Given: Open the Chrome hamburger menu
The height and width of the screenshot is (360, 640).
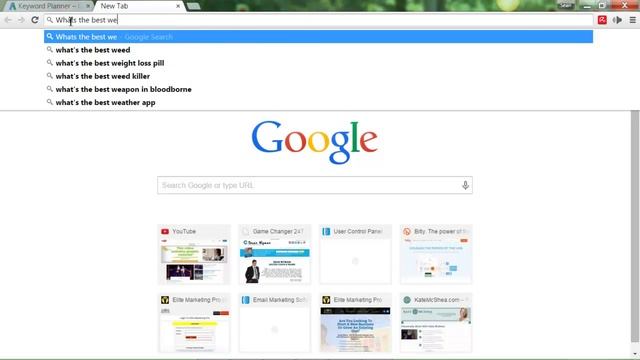Looking at the screenshot, I should pyautogui.click(x=632, y=20).
